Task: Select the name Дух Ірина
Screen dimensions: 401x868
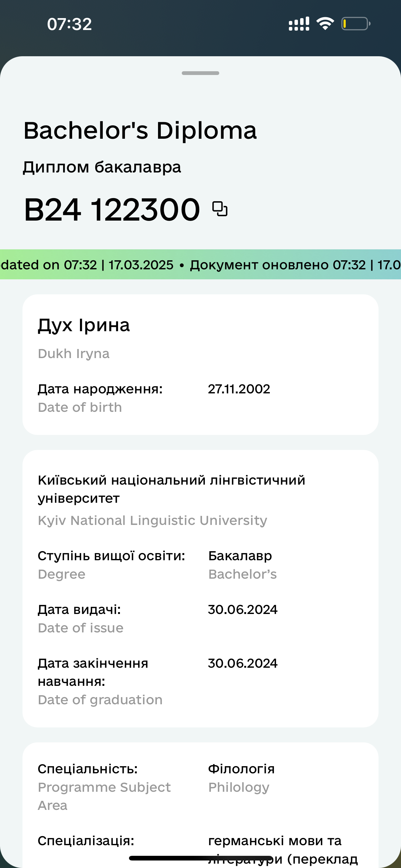Action: coord(83,326)
